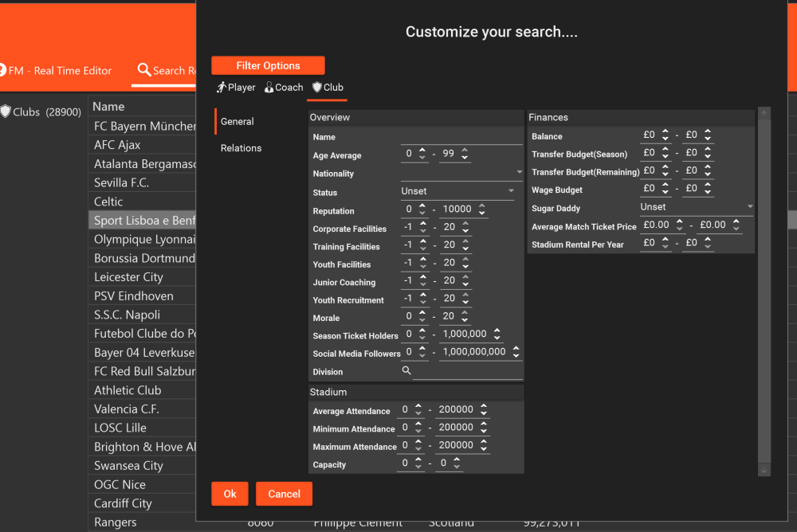The image size is (797, 532).
Task: Switch to the Relations section
Action: pos(241,148)
